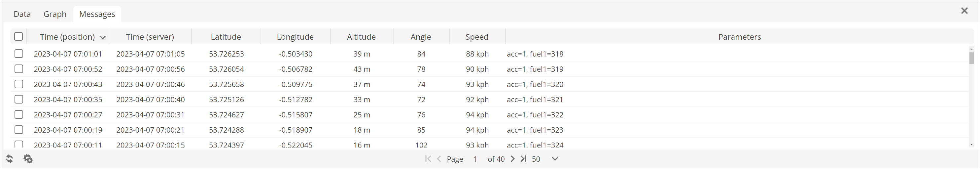Go to the next page arrow
Screen dimensions: 980x169
[512, 159]
